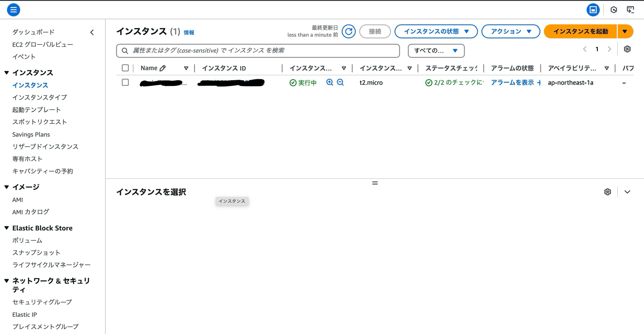Click the zoom-in filter icon beside 実行中
This screenshot has width=644, height=334.
pyautogui.click(x=330, y=82)
